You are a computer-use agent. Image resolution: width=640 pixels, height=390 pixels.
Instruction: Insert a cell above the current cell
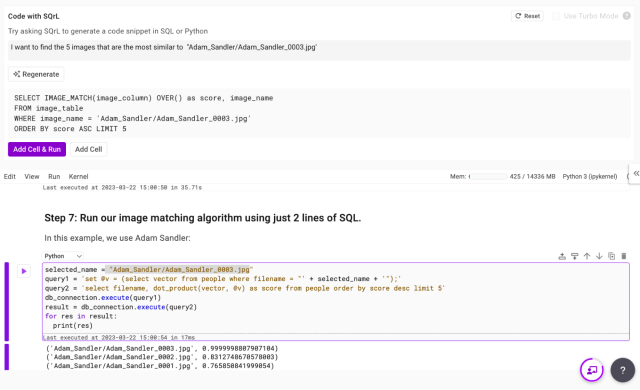pos(562,256)
